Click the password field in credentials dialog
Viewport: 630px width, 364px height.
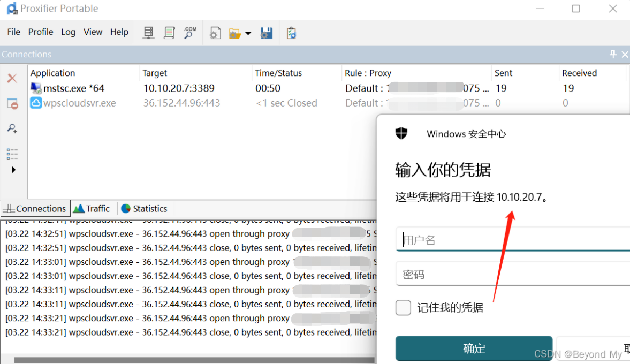[x=513, y=274]
